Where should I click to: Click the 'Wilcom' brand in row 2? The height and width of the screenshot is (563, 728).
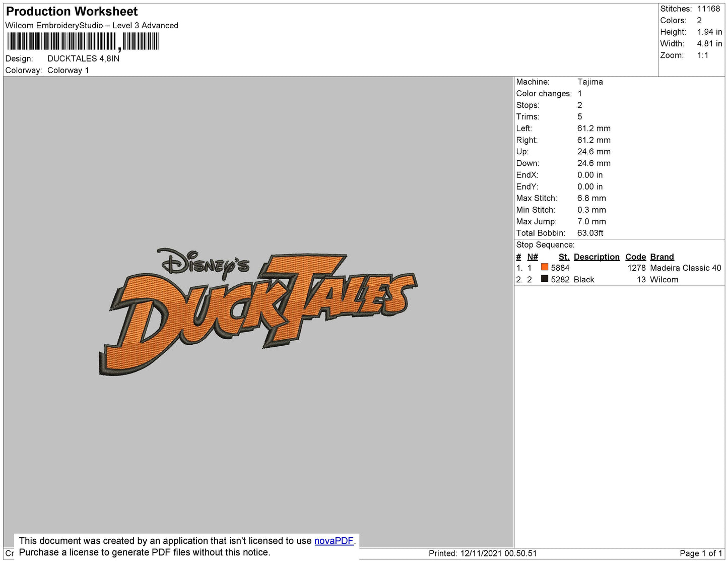coord(664,279)
